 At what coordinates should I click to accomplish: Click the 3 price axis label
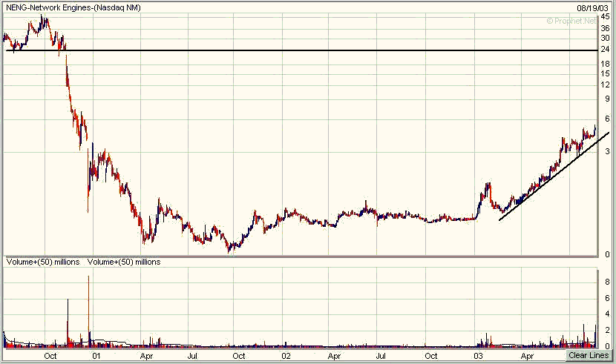(x=607, y=151)
